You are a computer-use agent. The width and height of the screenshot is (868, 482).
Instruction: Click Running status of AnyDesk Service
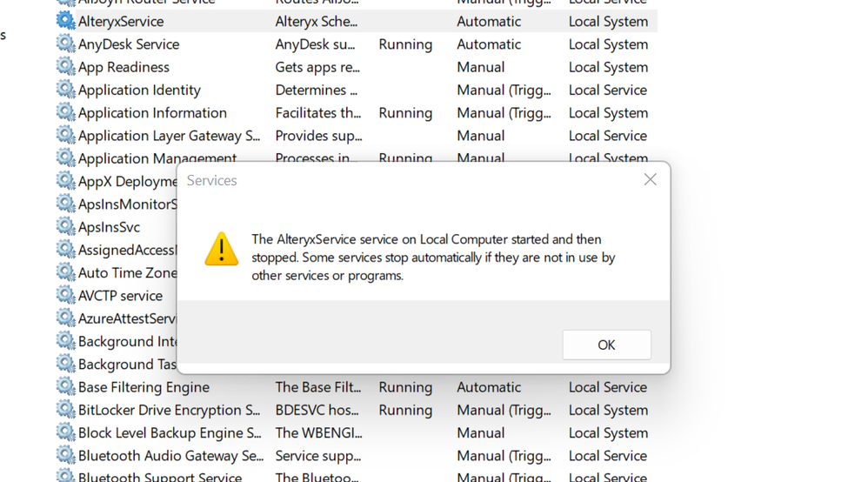click(x=405, y=44)
